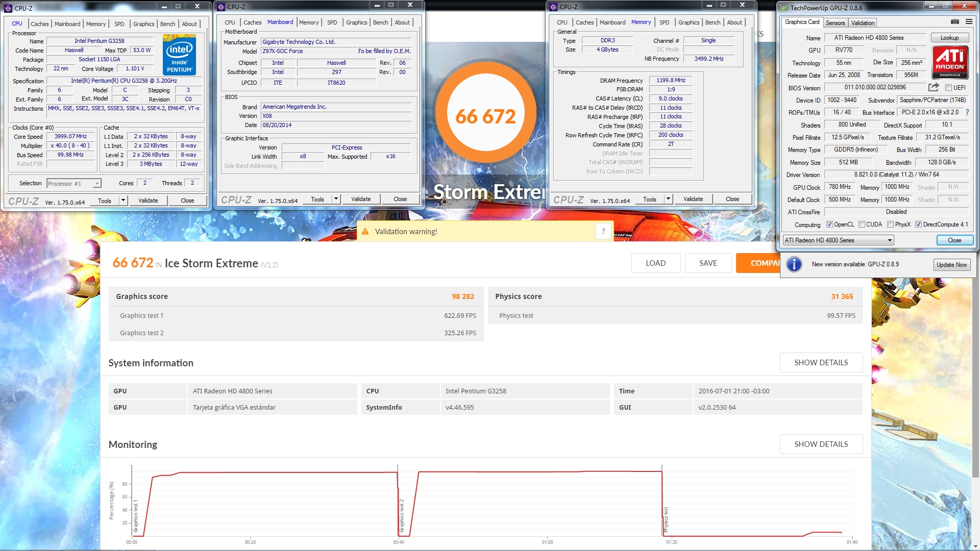Click Tools button in the CPU-Z memory window
The width and height of the screenshot is (980, 551).
coord(649,199)
